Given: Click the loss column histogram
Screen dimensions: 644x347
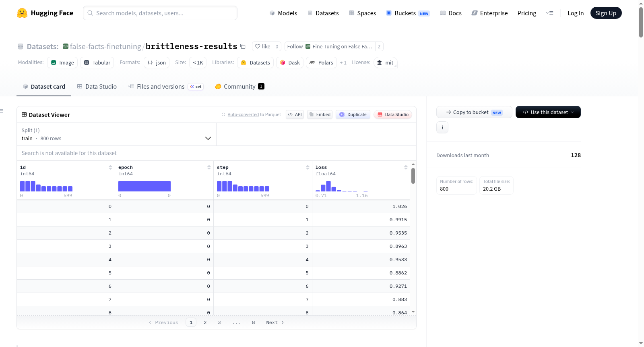Looking at the screenshot, I should (x=342, y=186).
